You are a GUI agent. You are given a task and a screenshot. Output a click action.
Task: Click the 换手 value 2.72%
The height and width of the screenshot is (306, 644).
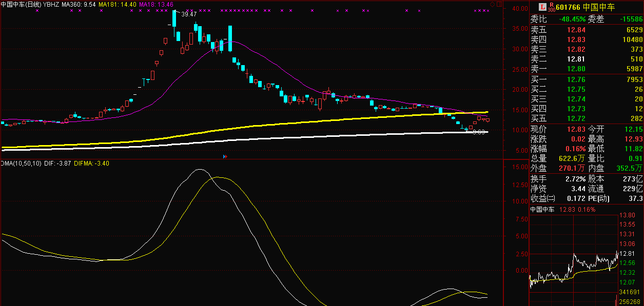click(x=575, y=179)
